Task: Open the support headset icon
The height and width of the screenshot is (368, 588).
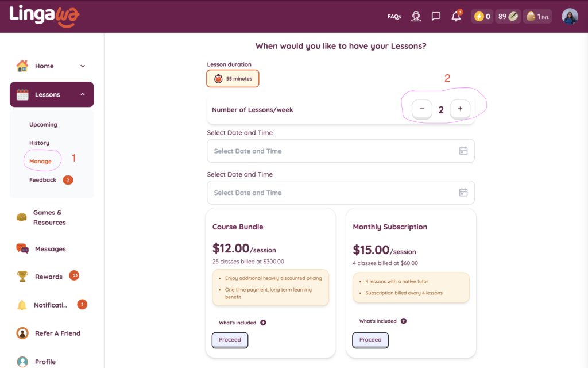Action: pyautogui.click(x=416, y=17)
